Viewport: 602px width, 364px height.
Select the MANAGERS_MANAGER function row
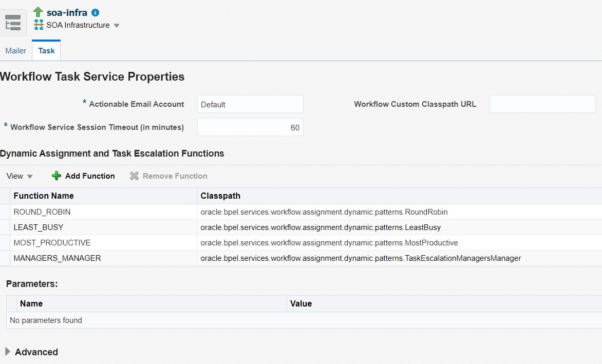point(301,258)
